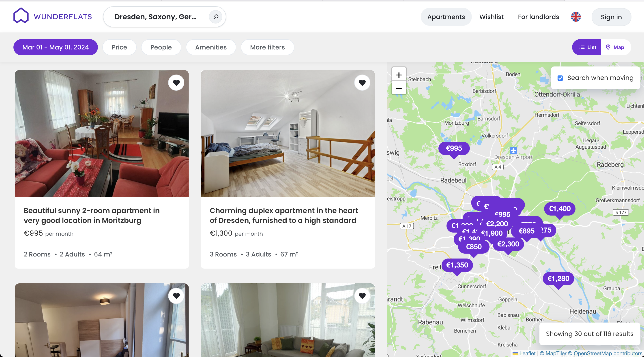Click the €995 per month price text
644x357 pixels.
pos(49,233)
